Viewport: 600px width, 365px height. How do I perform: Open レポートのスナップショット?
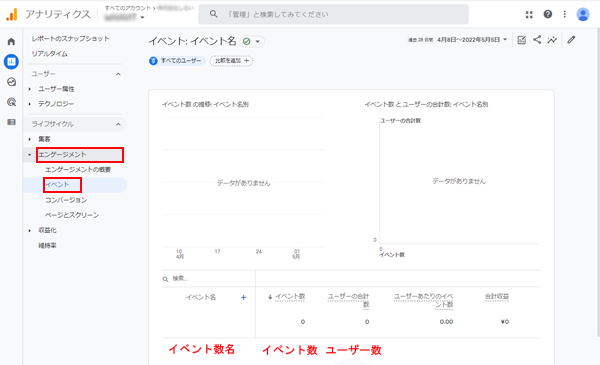pyautogui.click(x=70, y=39)
